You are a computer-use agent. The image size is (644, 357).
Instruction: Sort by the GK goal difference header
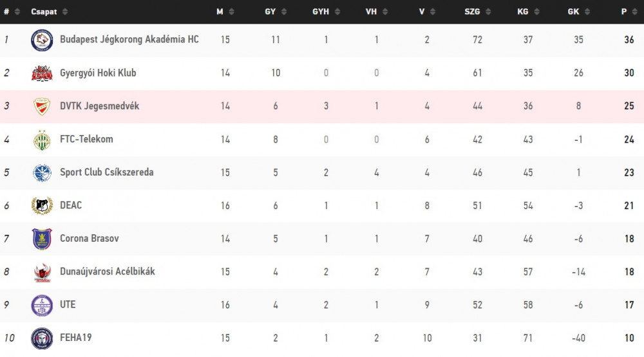click(578, 12)
